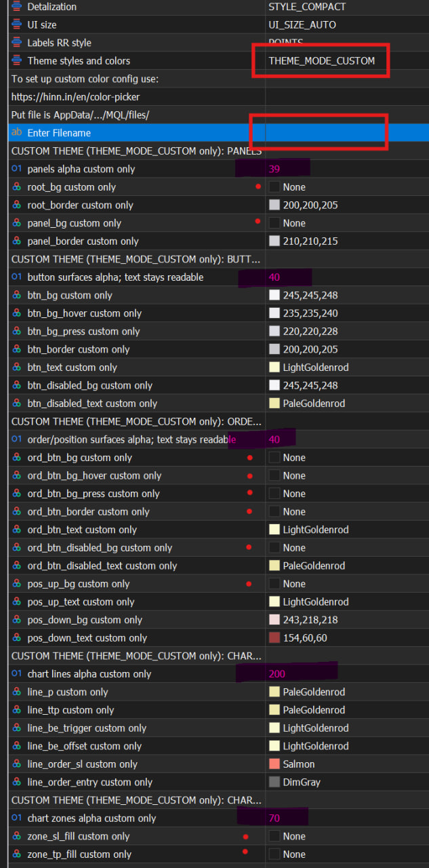429x868 pixels.
Task: Select the 'pos_up_text custom only' row label
Action: (81, 602)
